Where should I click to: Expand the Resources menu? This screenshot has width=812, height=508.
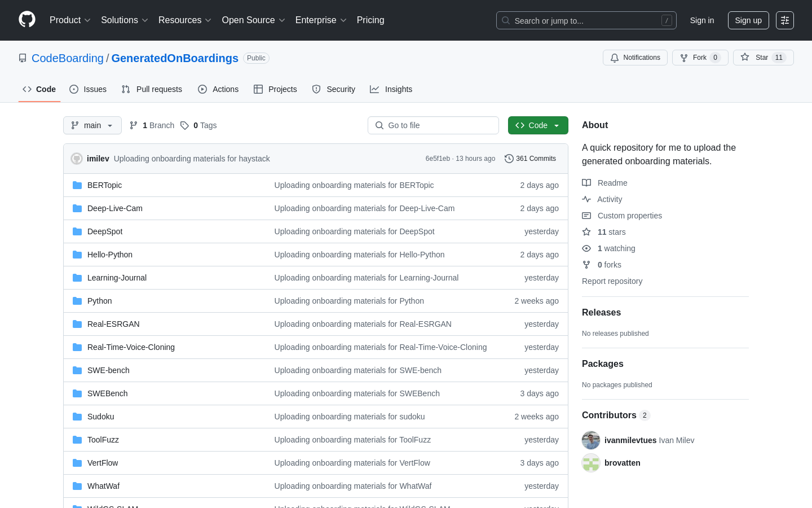[185, 20]
